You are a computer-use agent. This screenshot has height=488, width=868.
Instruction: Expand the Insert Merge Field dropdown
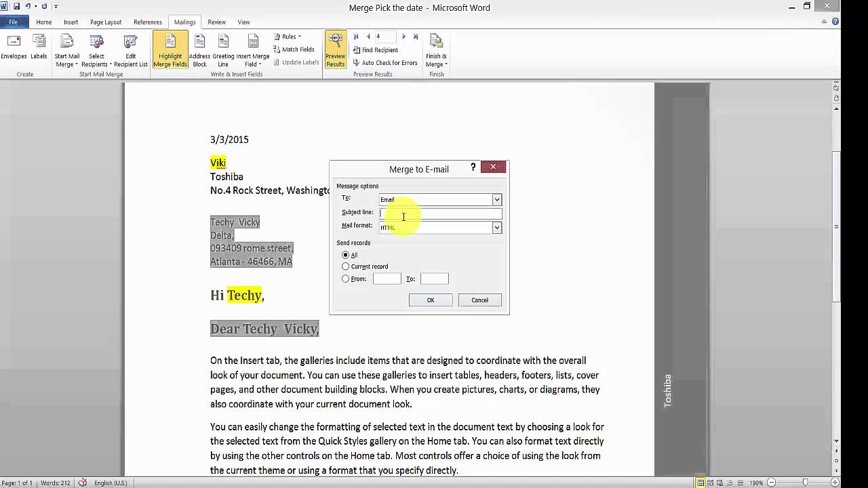click(x=253, y=60)
